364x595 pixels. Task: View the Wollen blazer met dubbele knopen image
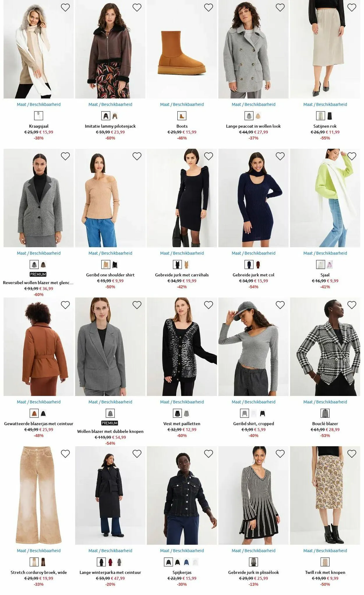110,347
